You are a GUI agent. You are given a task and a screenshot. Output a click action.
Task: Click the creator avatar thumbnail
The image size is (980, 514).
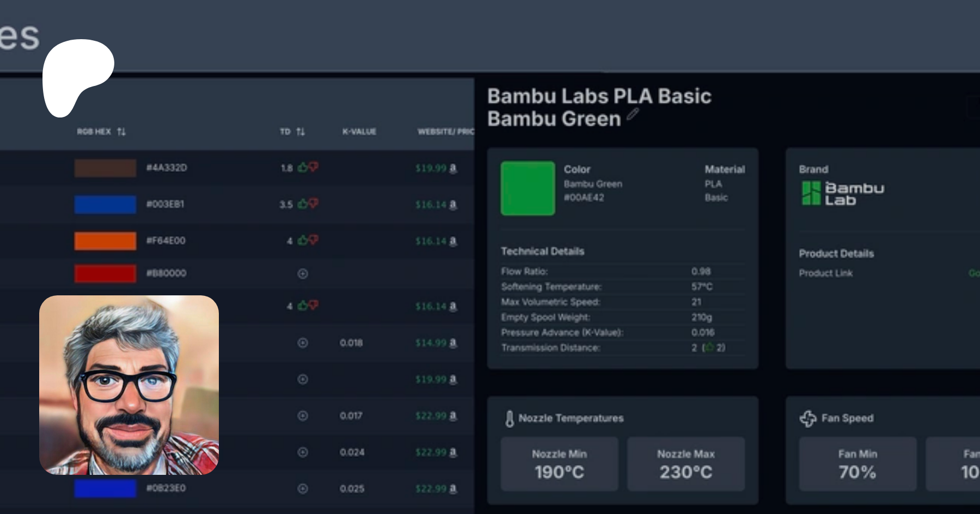click(129, 385)
